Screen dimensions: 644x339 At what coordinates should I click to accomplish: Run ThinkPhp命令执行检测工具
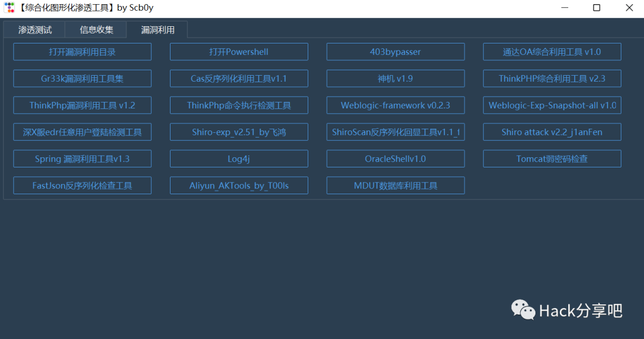click(x=239, y=105)
